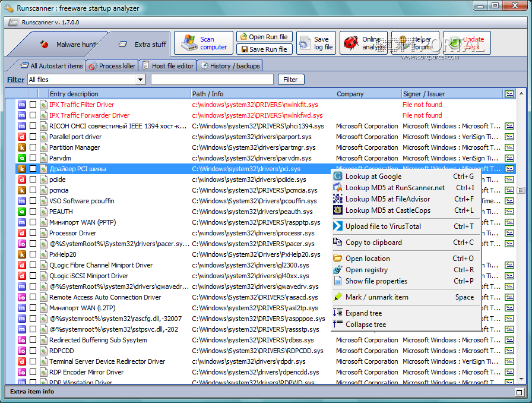This screenshot has height=403, width=532.
Task: Click the Runscanner title bar app icon
Action: 9,8
